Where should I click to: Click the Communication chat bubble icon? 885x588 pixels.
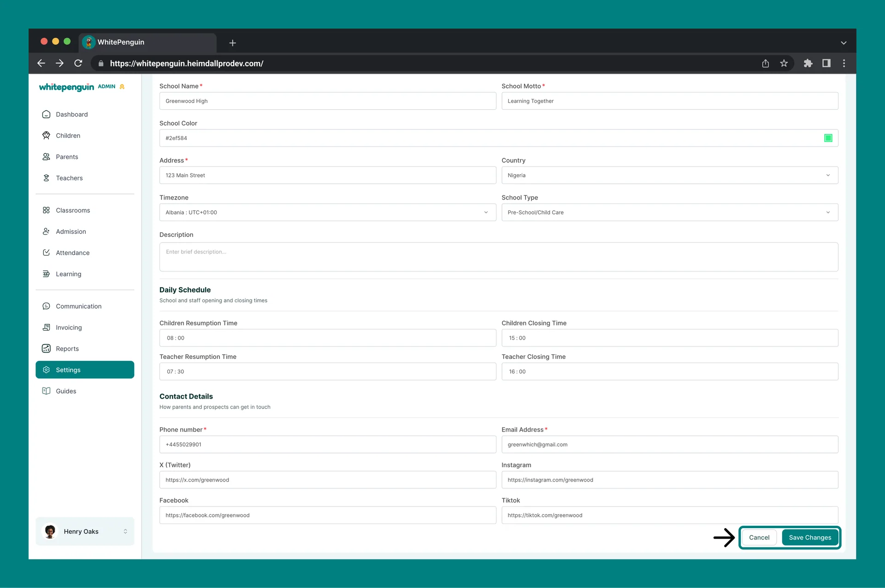point(46,306)
